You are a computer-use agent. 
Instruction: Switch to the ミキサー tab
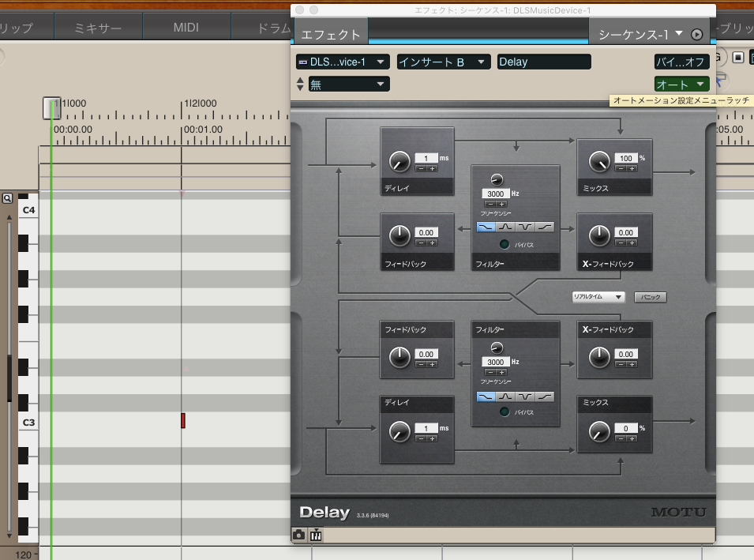click(98, 28)
